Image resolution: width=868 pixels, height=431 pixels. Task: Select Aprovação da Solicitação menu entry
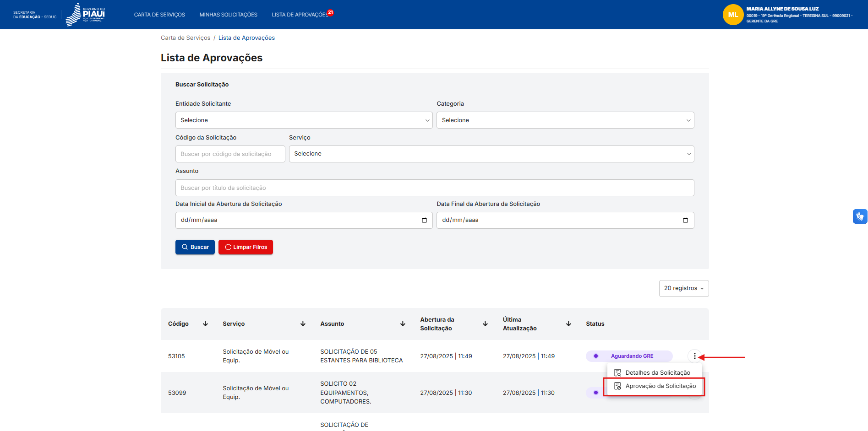660,386
